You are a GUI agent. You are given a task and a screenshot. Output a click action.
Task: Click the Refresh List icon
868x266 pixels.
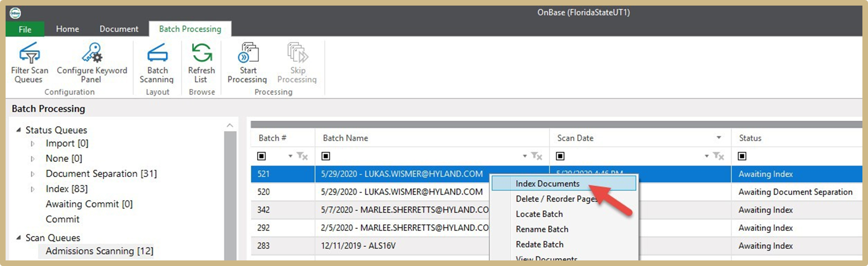click(x=201, y=53)
